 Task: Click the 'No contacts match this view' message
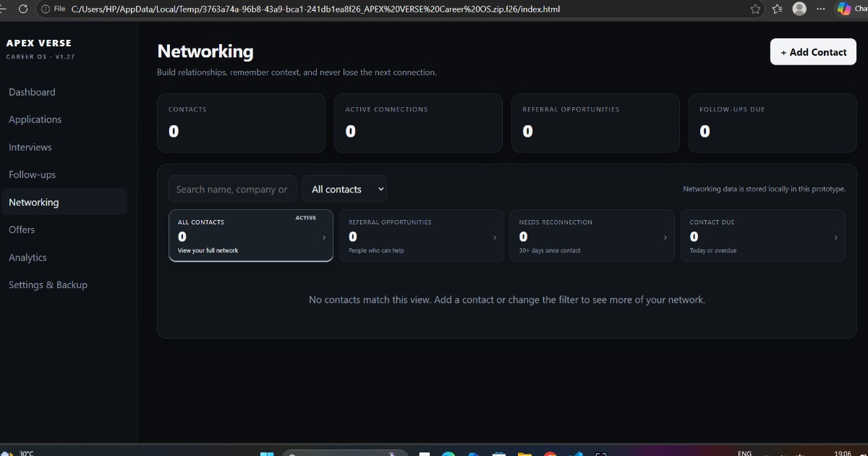(x=506, y=300)
